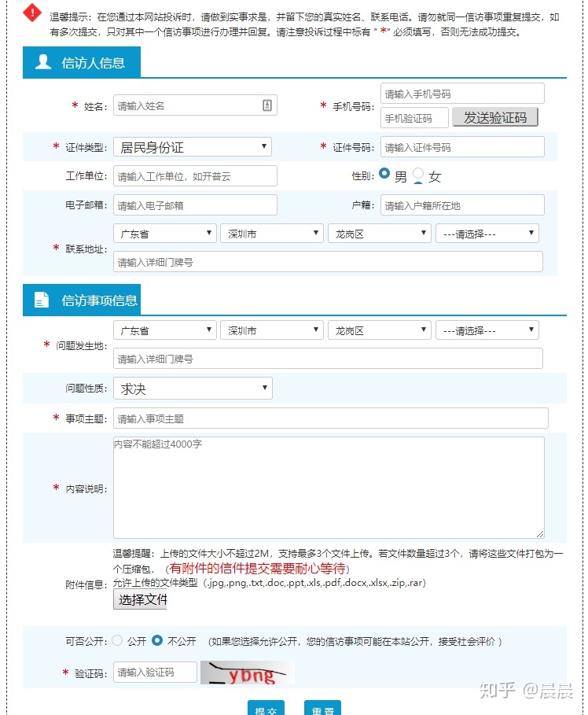Click the 重置 reset button
Viewport: 588px width, 715px height.
pos(322,708)
